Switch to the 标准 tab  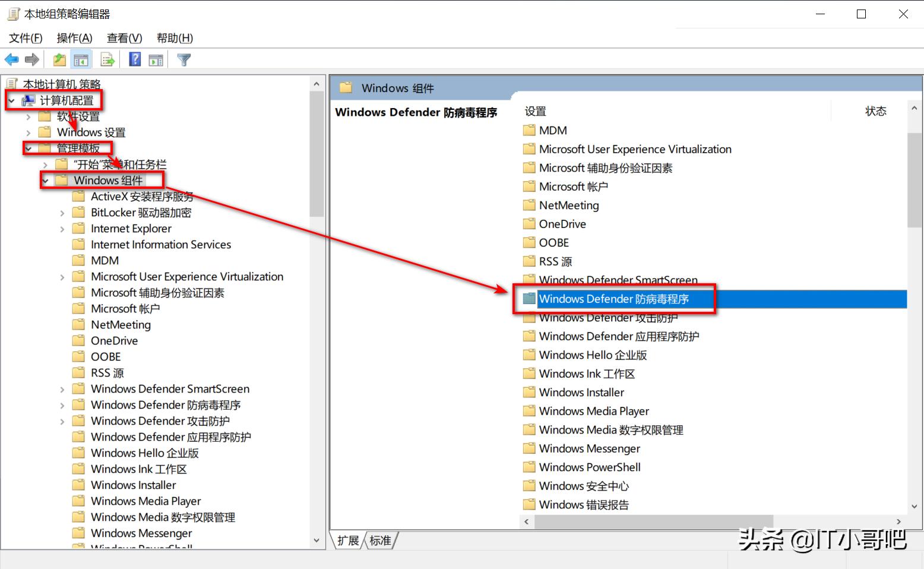pyautogui.click(x=381, y=540)
